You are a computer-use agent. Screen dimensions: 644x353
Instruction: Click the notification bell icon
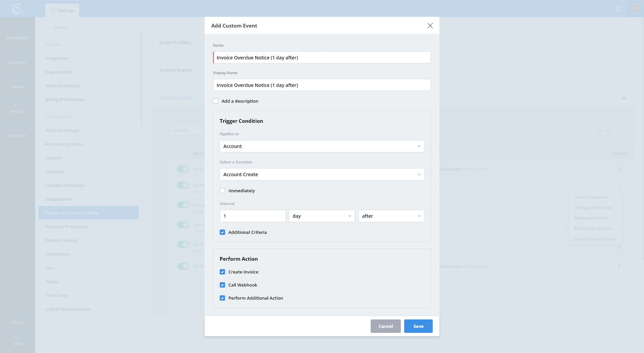[x=619, y=9]
